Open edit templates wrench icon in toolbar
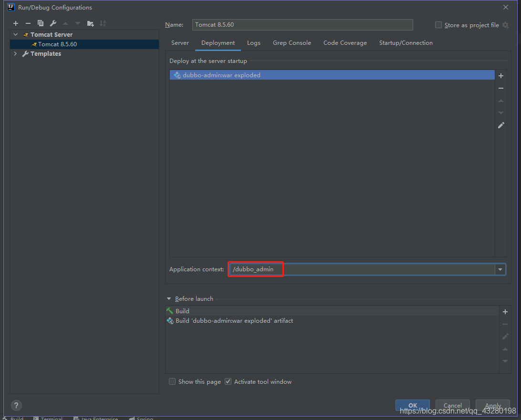 pos(53,23)
